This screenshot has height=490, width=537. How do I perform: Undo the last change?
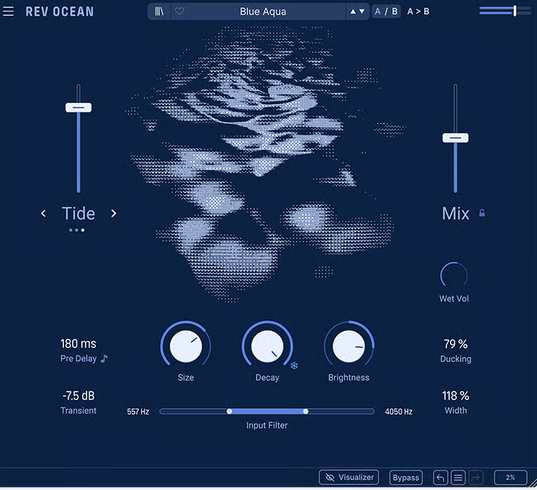(440, 477)
